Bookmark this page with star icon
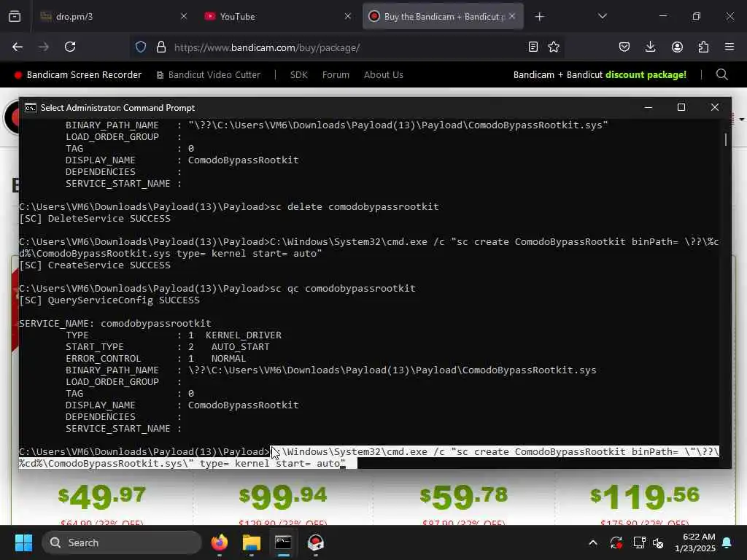Screen dimensions: 747x560 554,47
